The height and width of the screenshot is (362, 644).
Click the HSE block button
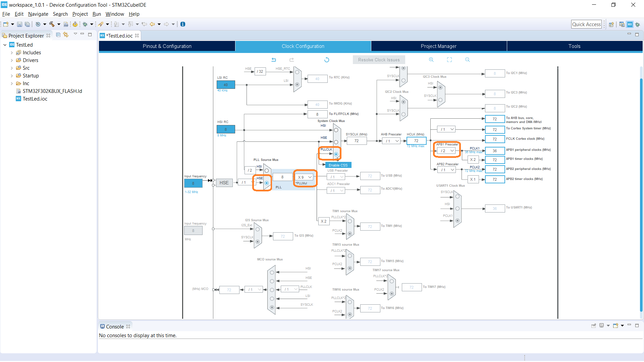pos(224,183)
